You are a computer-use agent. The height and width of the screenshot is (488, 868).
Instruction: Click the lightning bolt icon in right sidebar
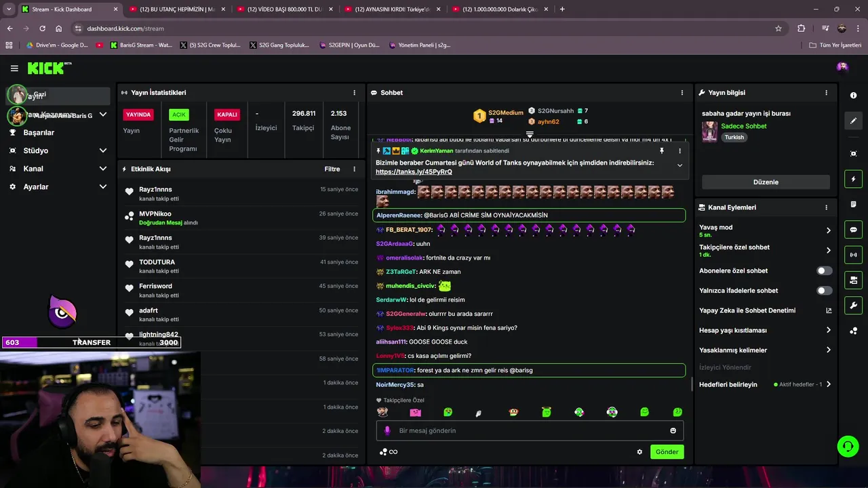coord(854,179)
